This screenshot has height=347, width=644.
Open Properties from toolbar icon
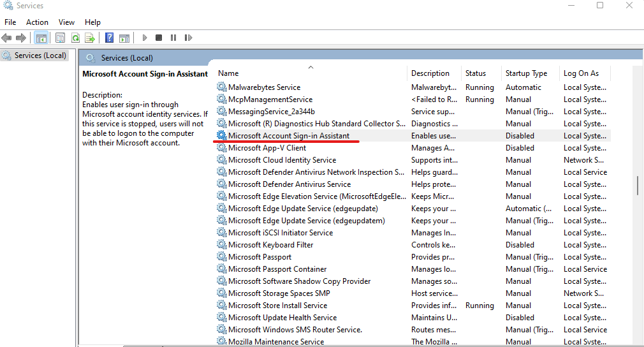coord(60,38)
